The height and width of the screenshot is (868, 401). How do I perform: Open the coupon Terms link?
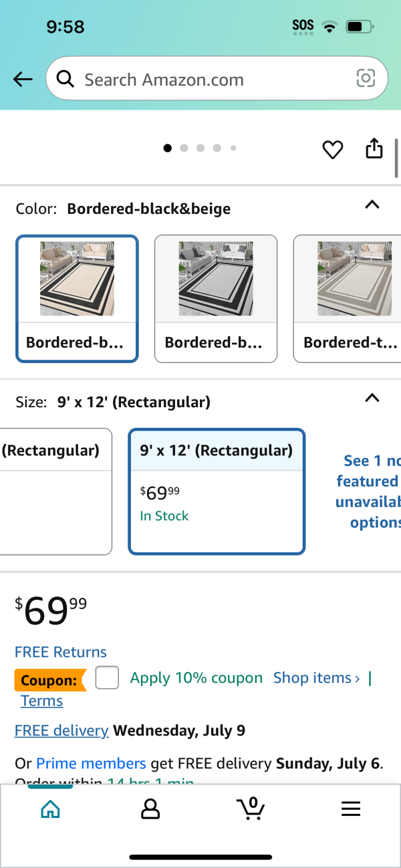pos(41,701)
